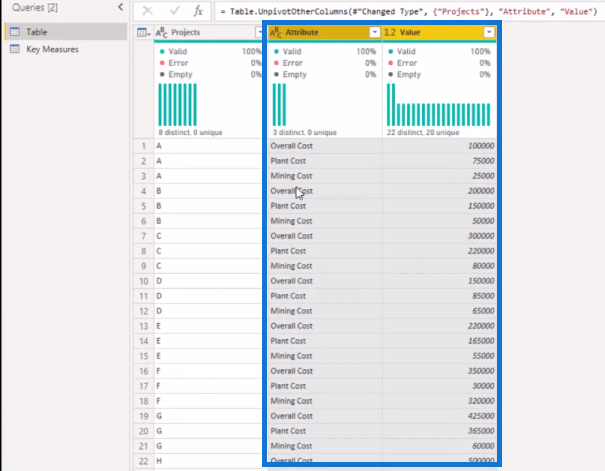Screen dimensions: 605x471
Task: Click inside the formula bar text
Action: pyautogui.click(x=409, y=12)
